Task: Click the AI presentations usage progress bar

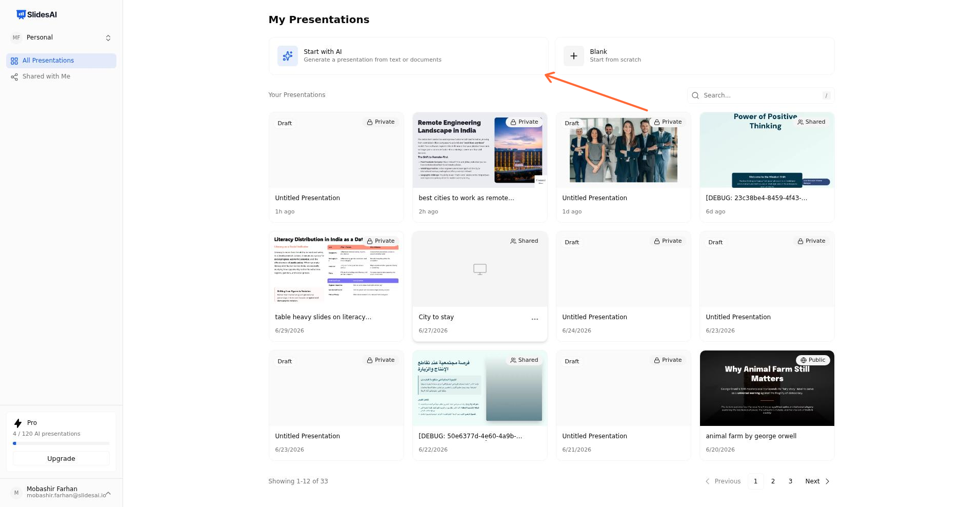Action: coord(62,443)
